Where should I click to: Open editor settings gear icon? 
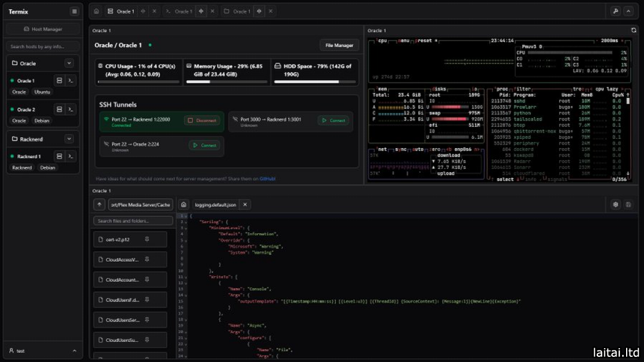616,205
